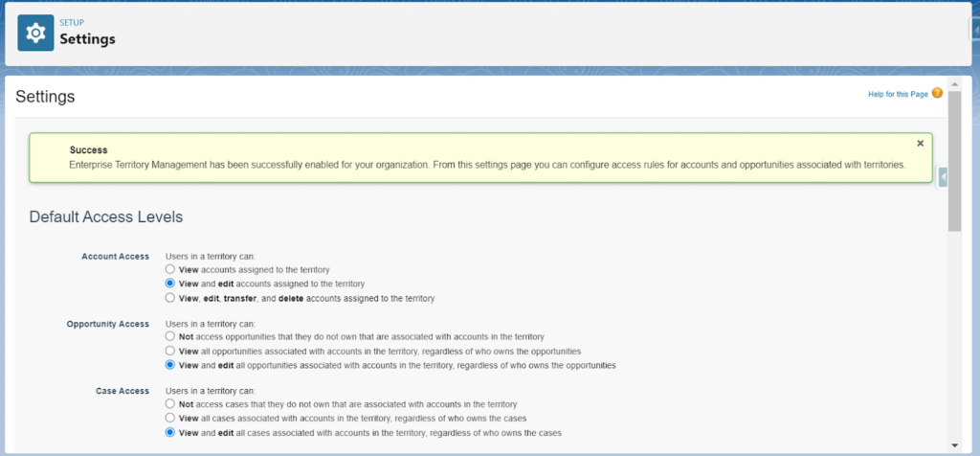The height and width of the screenshot is (456, 980).
Task: Click the orange help question mark icon
Action: click(937, 93)
